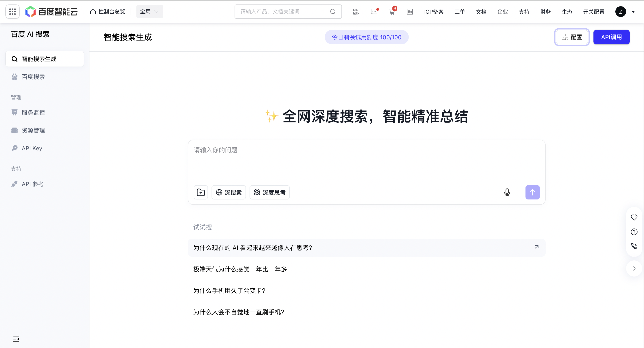Viewport: 644px width, 348px height.
Task: Open 服务监控 monitoring page
Action: click(x=33, y=112)
